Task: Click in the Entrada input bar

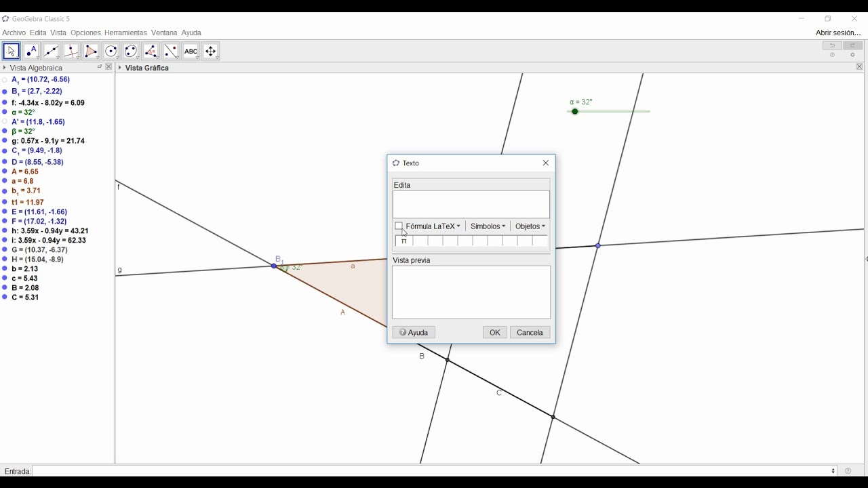Action: coord(434,471)
